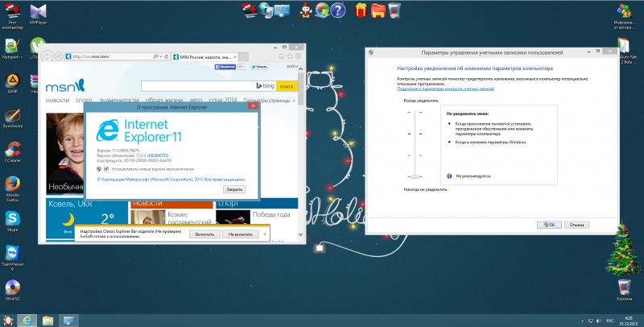Open the snowman icon in top dock
The width and height of the screenshot is (644, 327).
click(306, 10)
